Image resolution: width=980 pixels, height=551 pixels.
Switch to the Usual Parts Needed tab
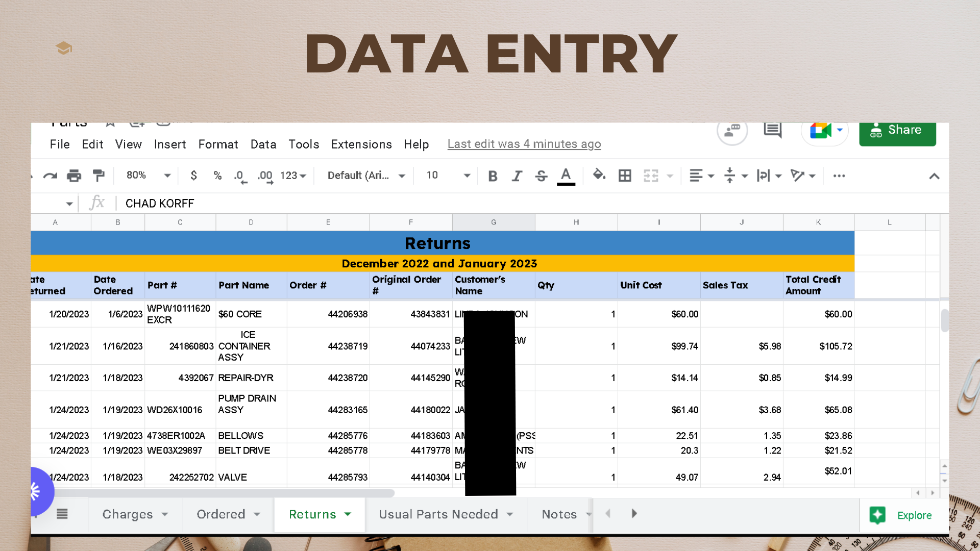(438, 514)
